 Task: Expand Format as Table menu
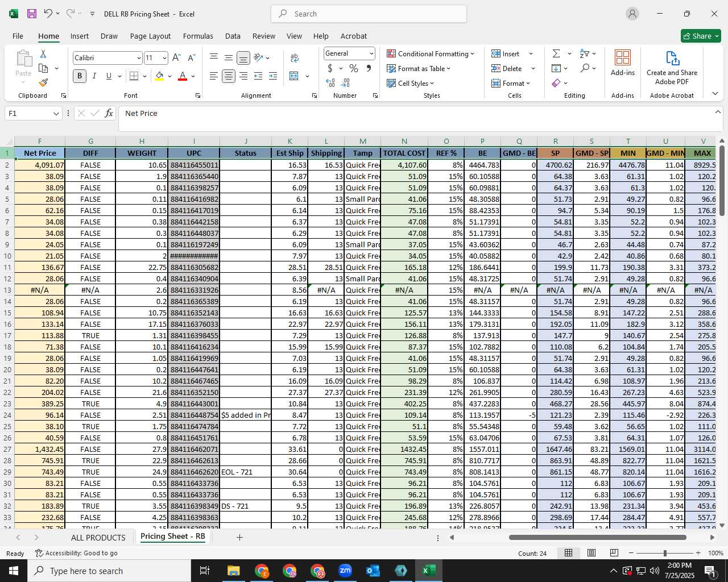pyautogui.click(x=419, y=68)
